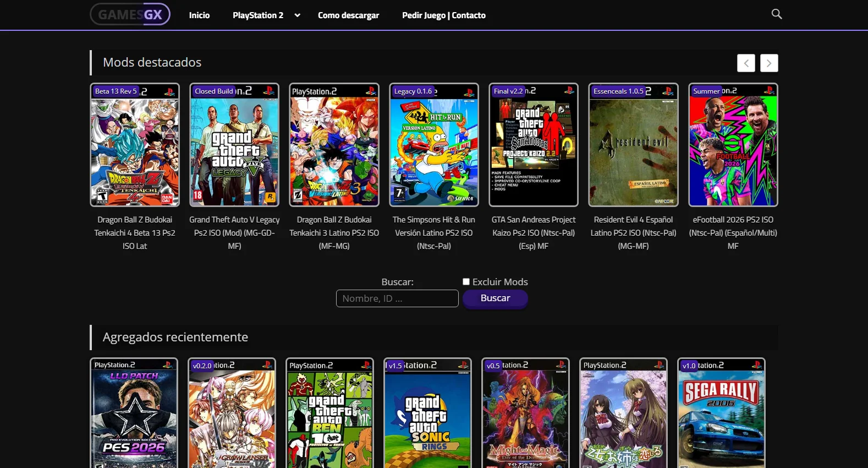Open Grand Theft Auto Sonic Rings cover

427,413
